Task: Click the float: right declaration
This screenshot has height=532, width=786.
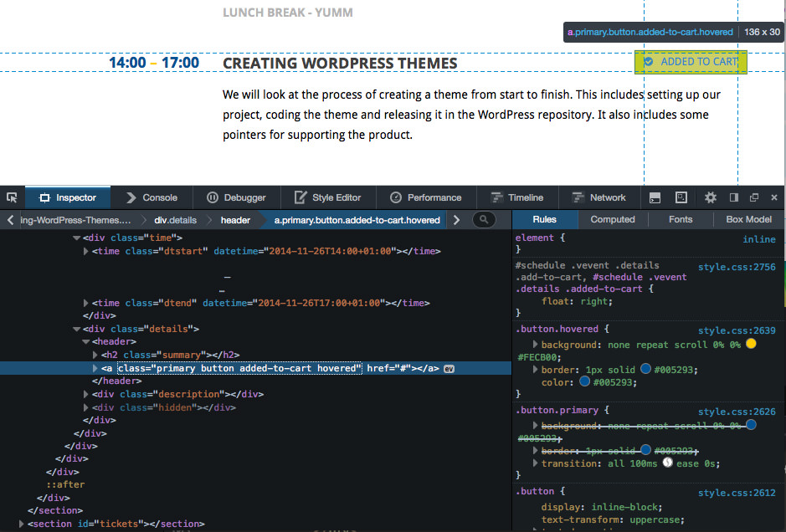Action: pyautogui.click(x=577, y=302)
